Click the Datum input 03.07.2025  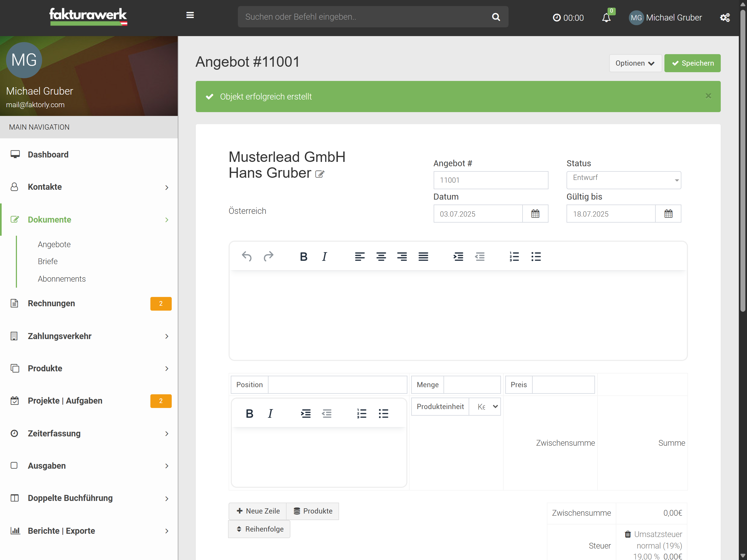pyautogui.click(x=478, y=214)
